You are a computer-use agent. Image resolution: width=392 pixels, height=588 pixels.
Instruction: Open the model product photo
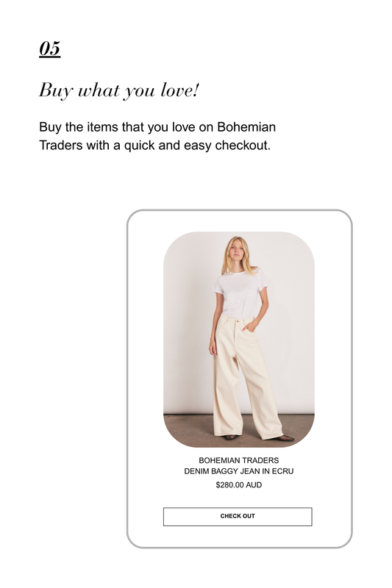(239, 340)
